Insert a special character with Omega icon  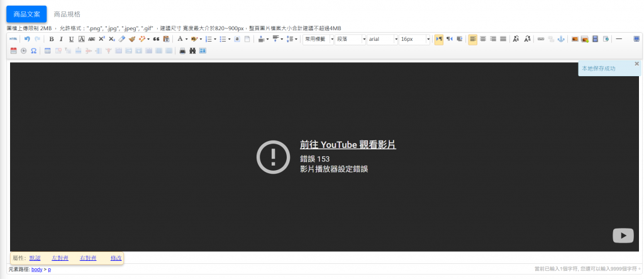pos(33,50)
